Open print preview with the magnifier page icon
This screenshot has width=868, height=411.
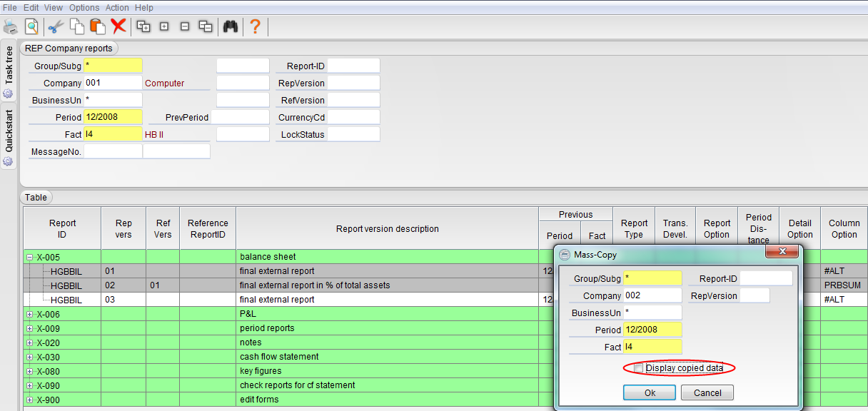(x=31, y=26)
